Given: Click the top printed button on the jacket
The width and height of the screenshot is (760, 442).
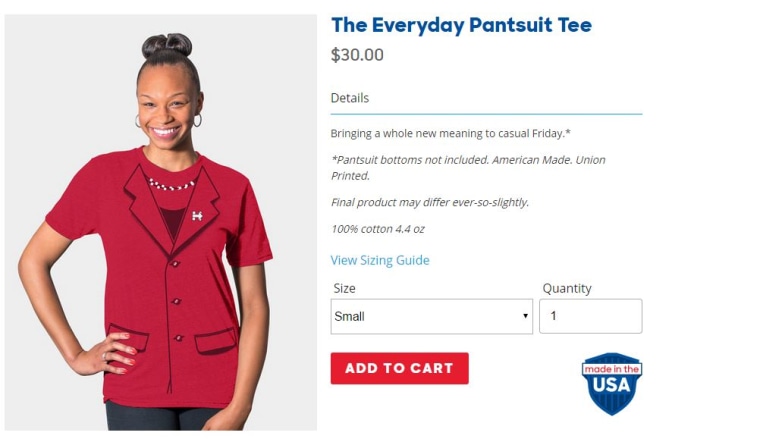Looking at the screenshot, I should click(x=175, y=264).
